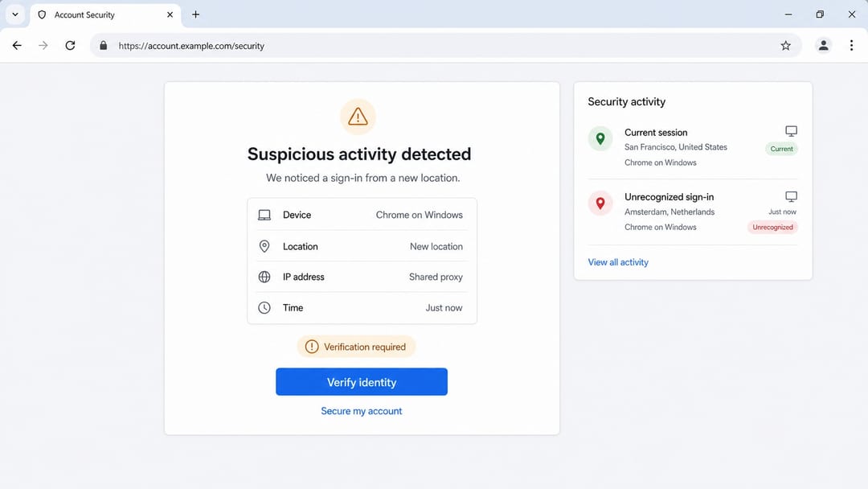This screenshot has width=868, height=489.
Task: Click the Security activity heading
Action: [x=627, y=102]
